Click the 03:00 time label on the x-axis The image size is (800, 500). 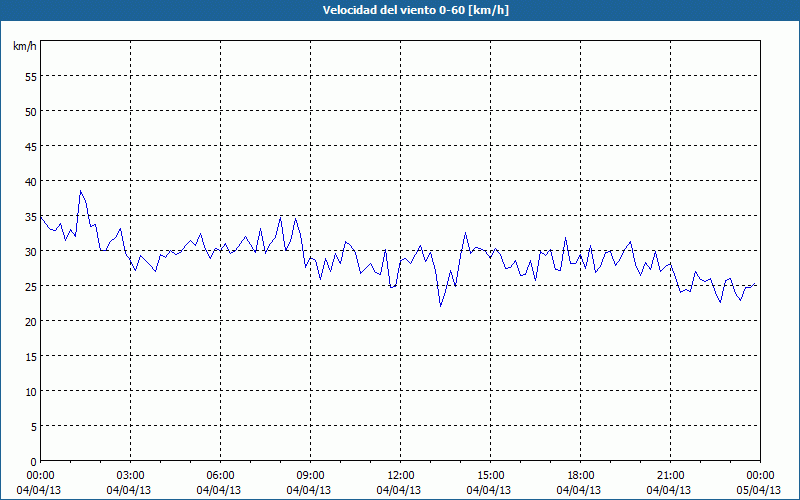(131, 475)
